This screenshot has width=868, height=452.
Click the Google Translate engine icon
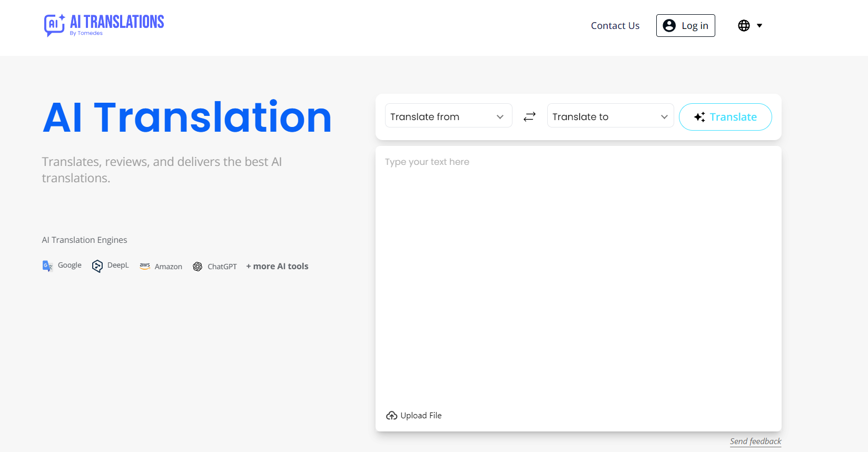tap(47, 266)
